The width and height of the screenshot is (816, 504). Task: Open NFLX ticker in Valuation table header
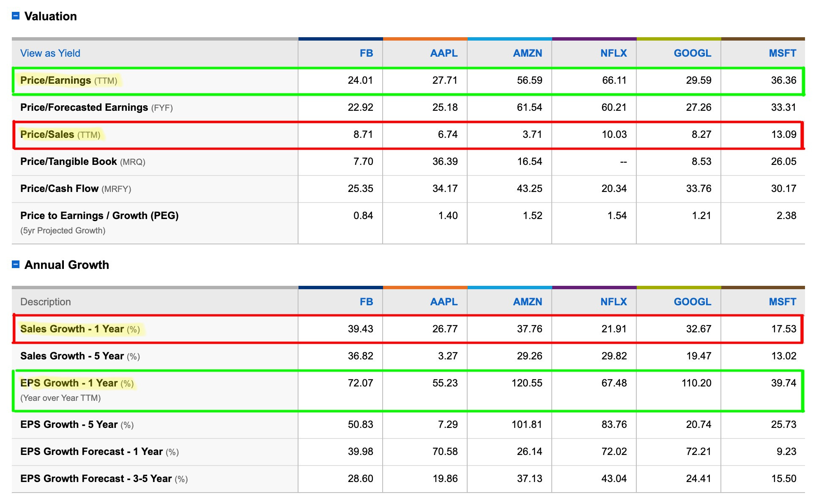coord(613,53)
